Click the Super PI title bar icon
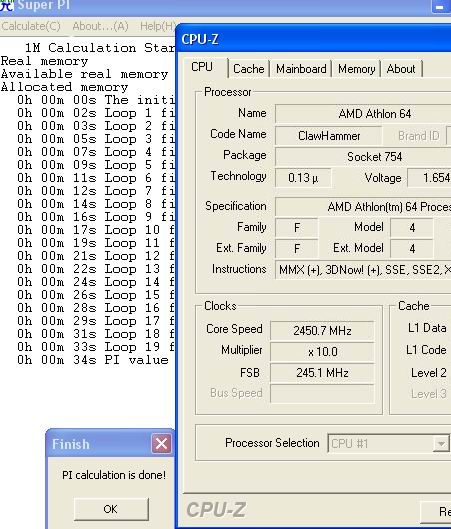 pos(6,5)
